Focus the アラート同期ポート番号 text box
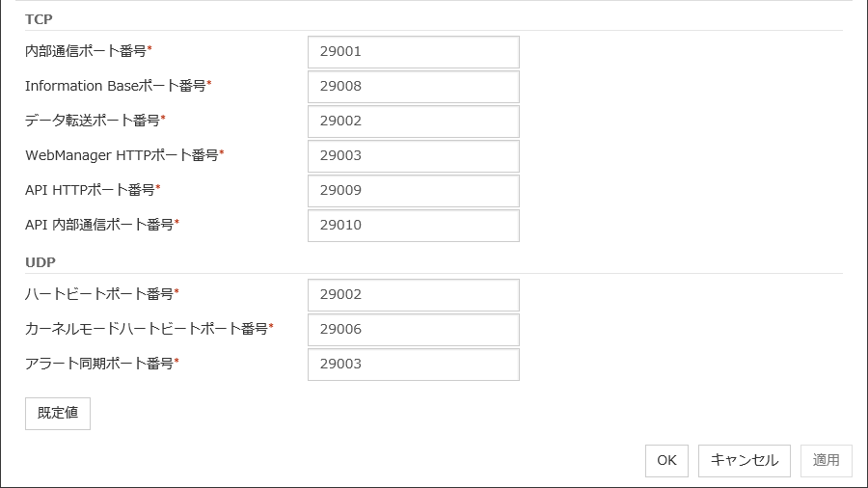Image resolution: width=868 pixels, height=488 pixels. coord(413,365)
